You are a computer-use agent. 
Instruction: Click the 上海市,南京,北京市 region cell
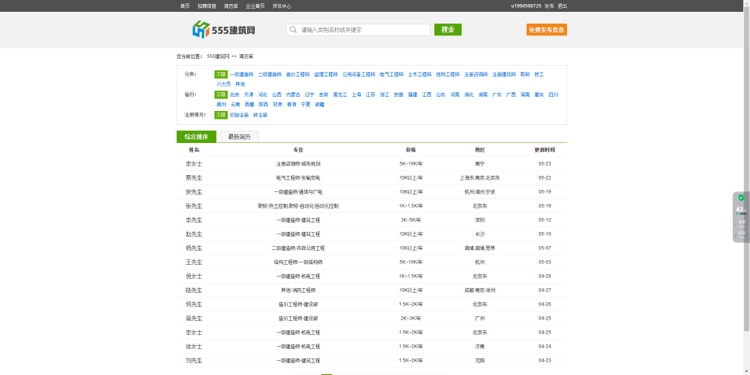[480, 178]
